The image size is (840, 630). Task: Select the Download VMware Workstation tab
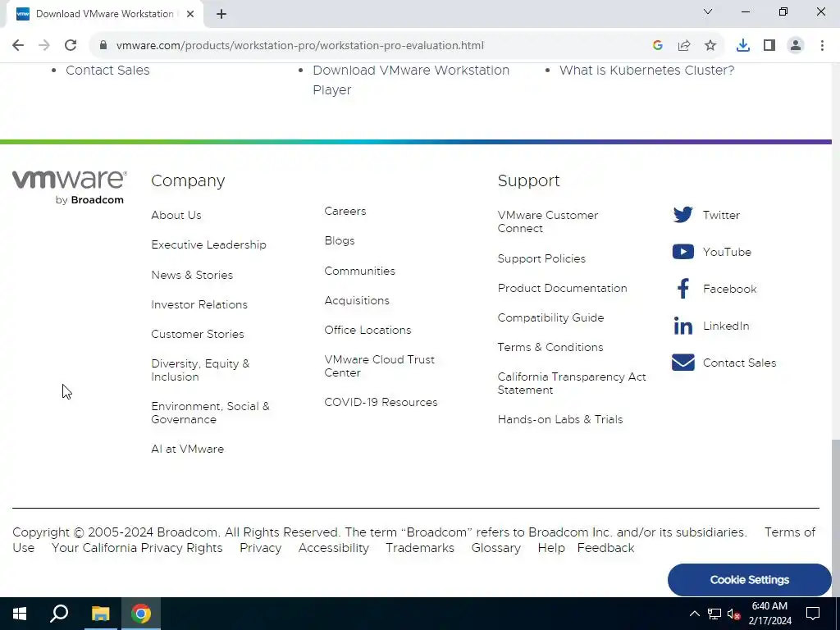pyautogui.click(x=104, y=14)
